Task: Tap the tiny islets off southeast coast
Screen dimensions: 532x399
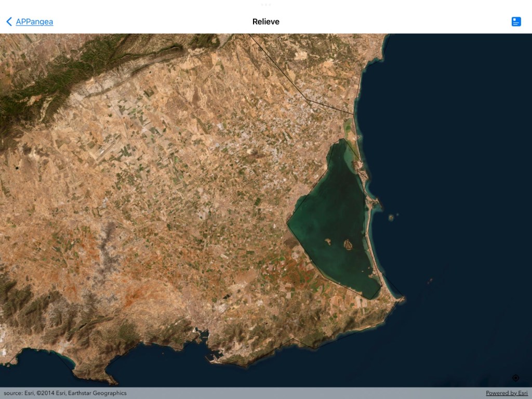Action: (x=430, y=281)
